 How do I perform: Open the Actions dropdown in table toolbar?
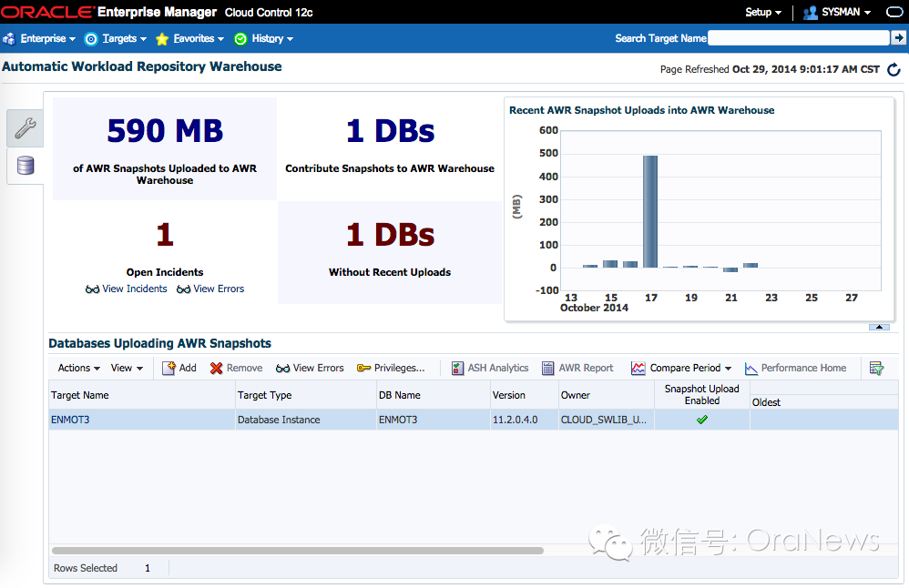pyautogui.click(x=79, y=368)
